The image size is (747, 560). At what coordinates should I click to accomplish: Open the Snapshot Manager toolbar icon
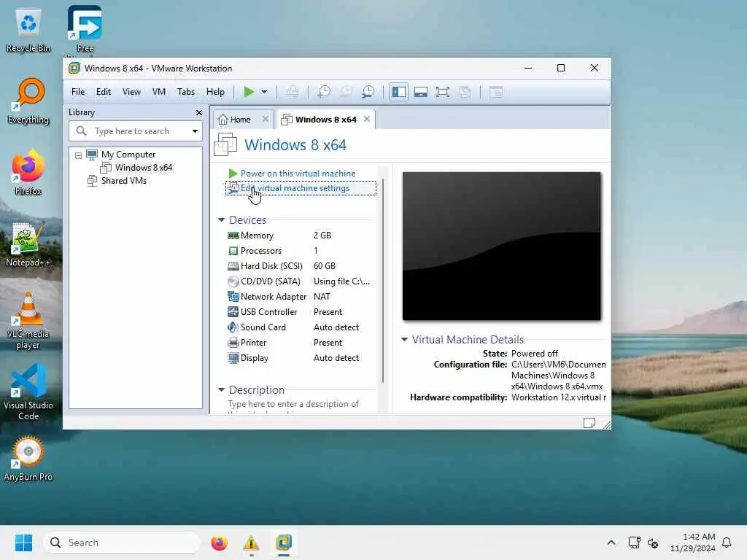(368, 92)
